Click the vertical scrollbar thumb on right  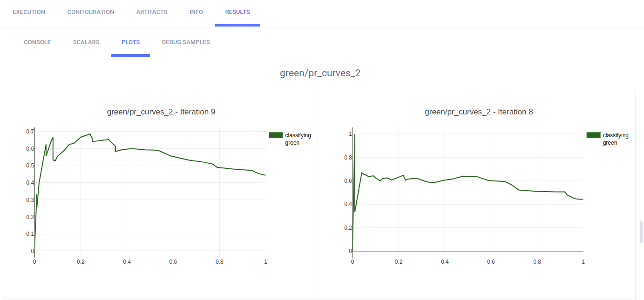[x=641, y=232]
